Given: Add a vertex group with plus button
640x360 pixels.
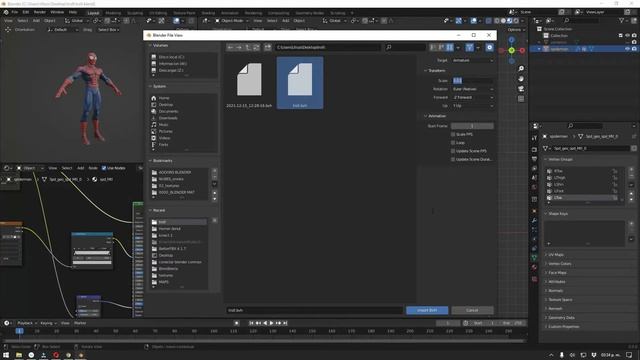Looking at the screenshot, I should [631, 170].
